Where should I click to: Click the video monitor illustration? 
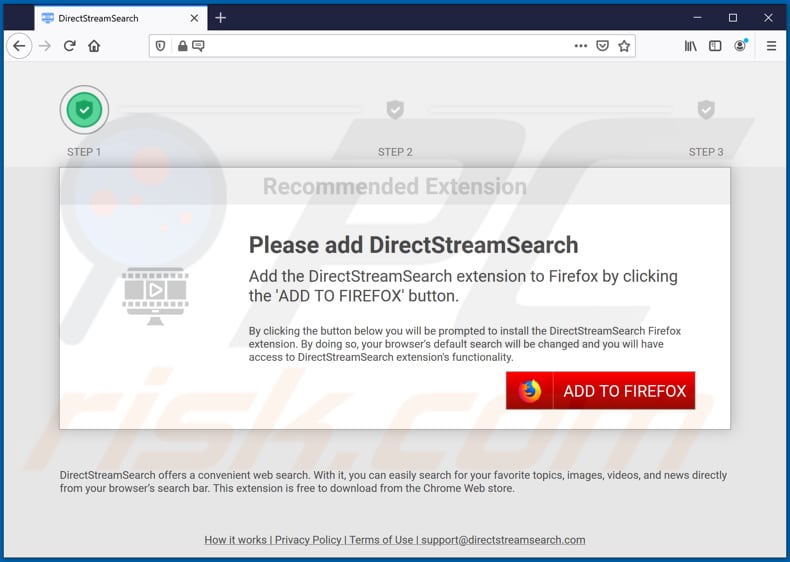[x=155, y=296]
